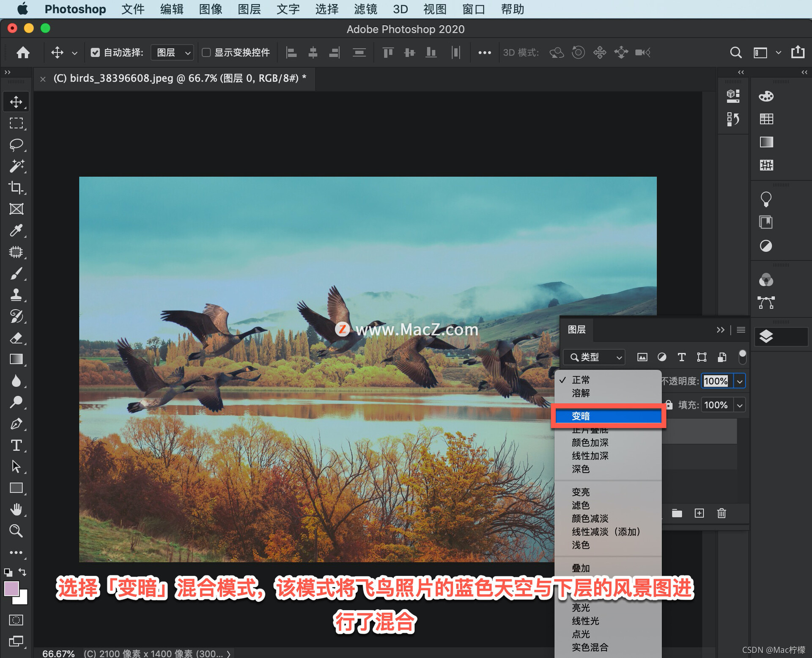This screenshot has width=812, height=658.
Task: Create a new layer with the plus icon
Action: coord(699,513)
